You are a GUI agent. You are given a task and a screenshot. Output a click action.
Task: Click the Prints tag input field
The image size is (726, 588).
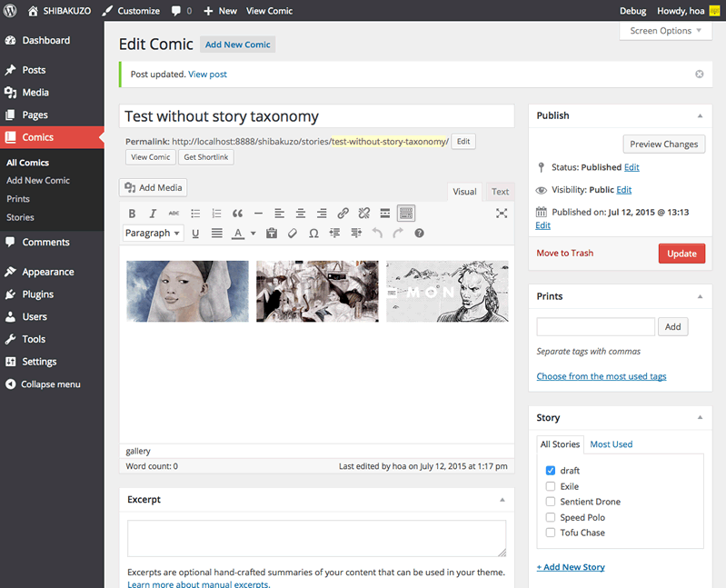595,327
